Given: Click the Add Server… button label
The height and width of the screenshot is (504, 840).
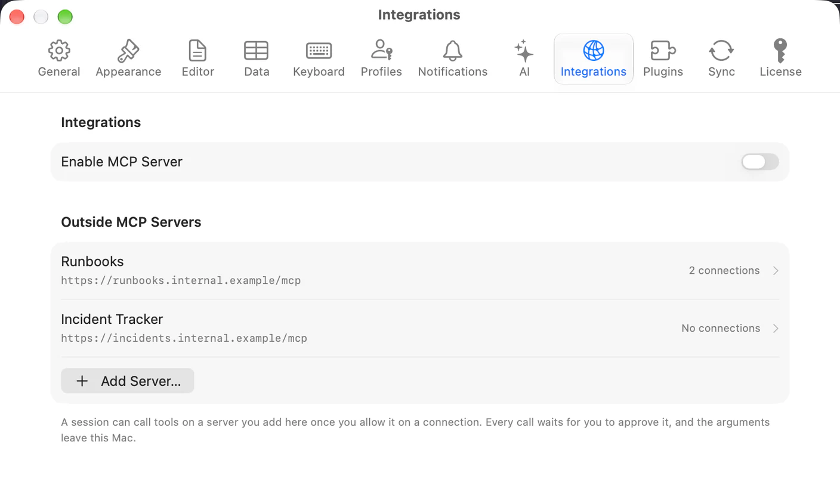Looking at the screenshot, I should pyautogui.click(x=141, y=381).
